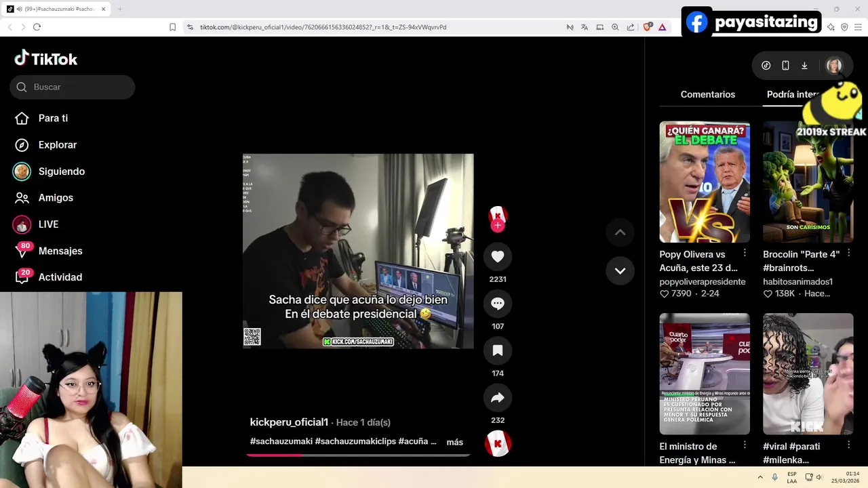Screen dimensions: 868x488
Task: Show hidden icons in system tray
Action: coord(760,477)
